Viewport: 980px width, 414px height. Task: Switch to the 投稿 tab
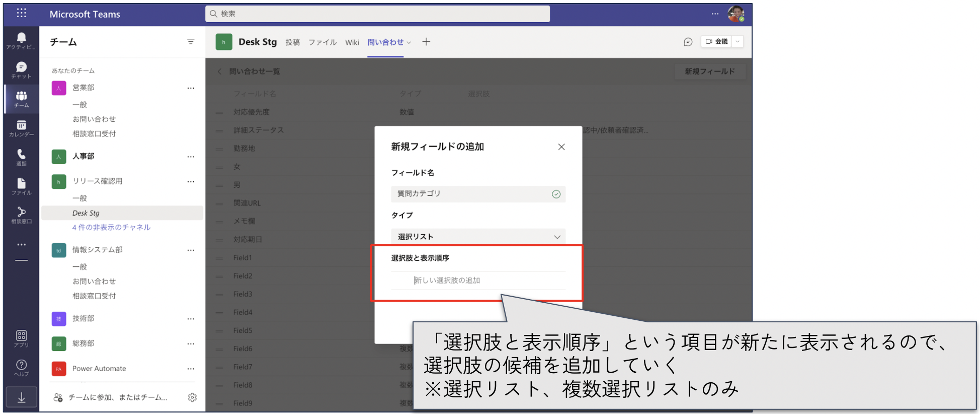click(x=292, y=42)
